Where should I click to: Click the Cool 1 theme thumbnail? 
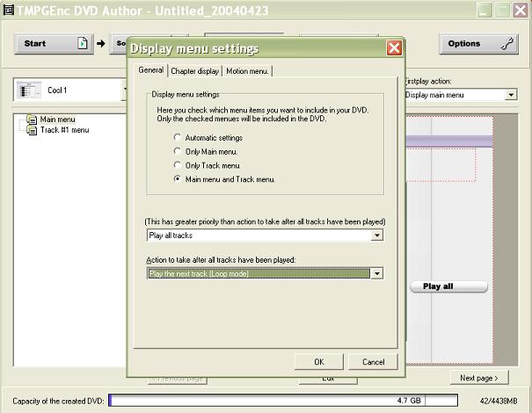[29, 91]
